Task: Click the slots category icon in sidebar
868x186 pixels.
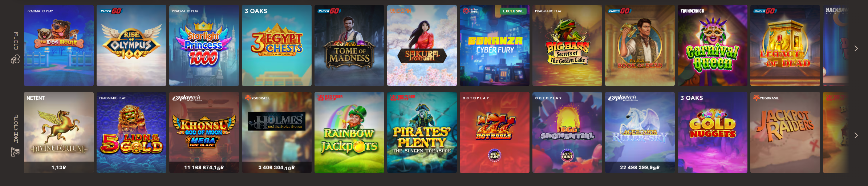Action: (15, 59)
